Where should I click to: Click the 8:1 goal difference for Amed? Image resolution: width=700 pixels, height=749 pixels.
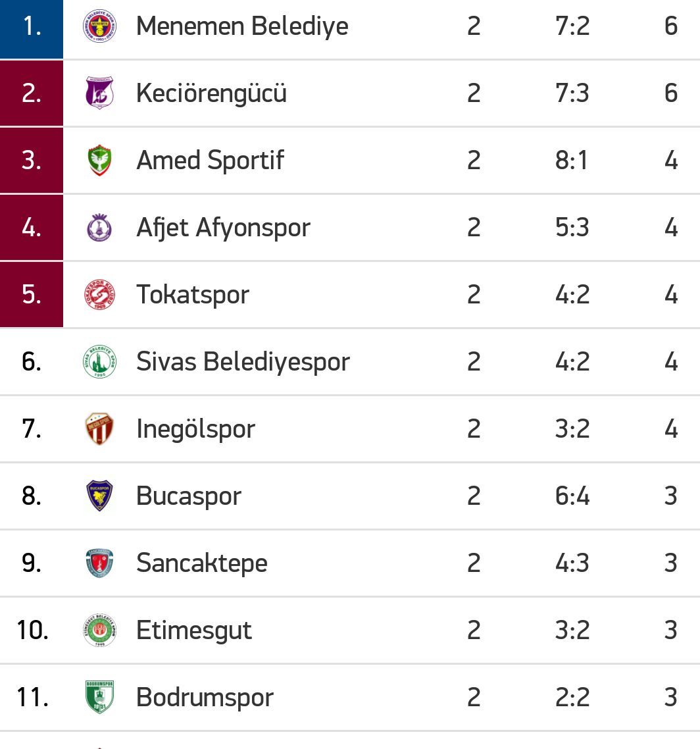point(571,160)
